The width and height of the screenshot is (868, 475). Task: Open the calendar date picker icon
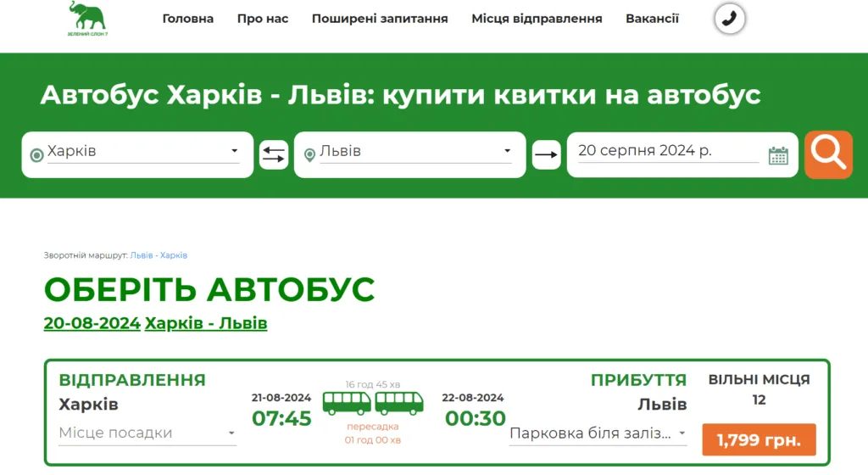click(778, 155)
